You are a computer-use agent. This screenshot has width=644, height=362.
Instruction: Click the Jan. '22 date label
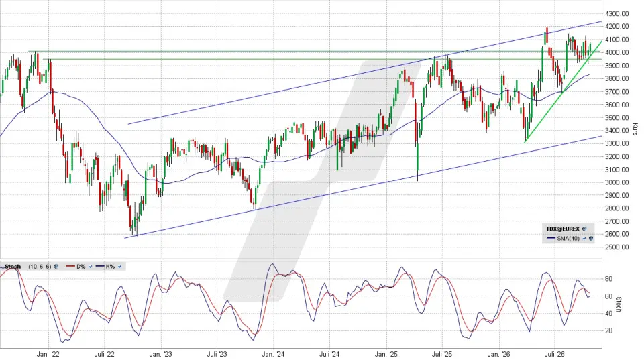48,354
